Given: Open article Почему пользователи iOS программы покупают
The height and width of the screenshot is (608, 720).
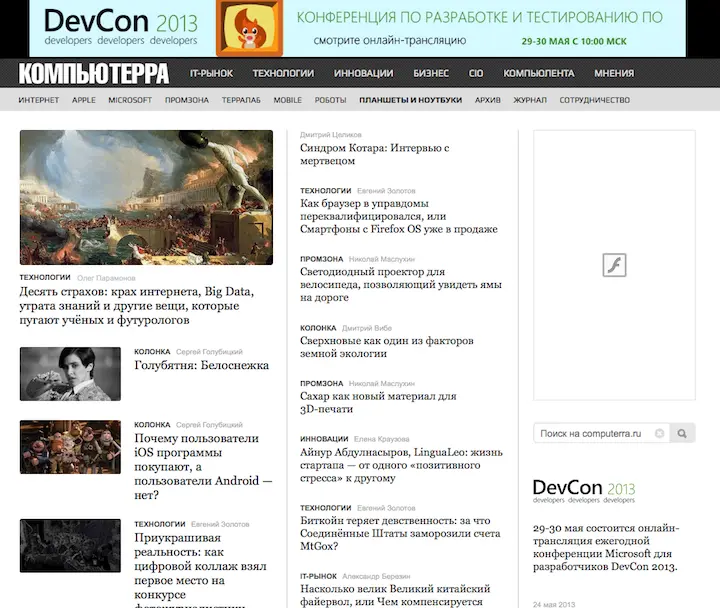Looking at the screenshot, I should [x=203, y=467].
